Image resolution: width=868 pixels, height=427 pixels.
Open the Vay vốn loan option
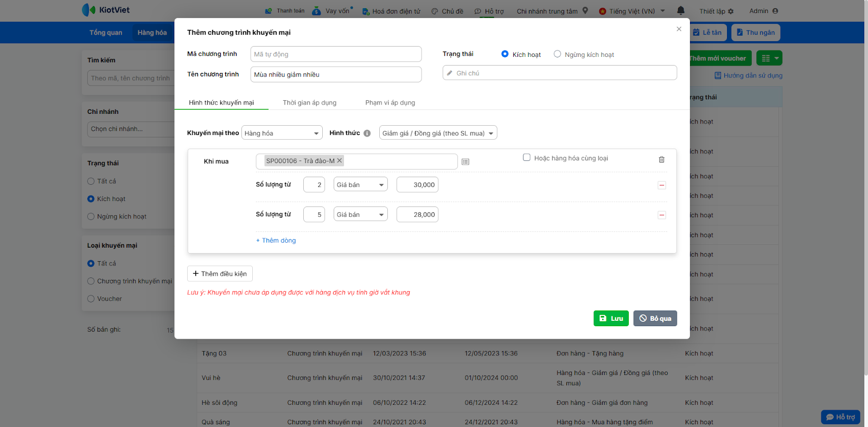[x=332, y=11]
